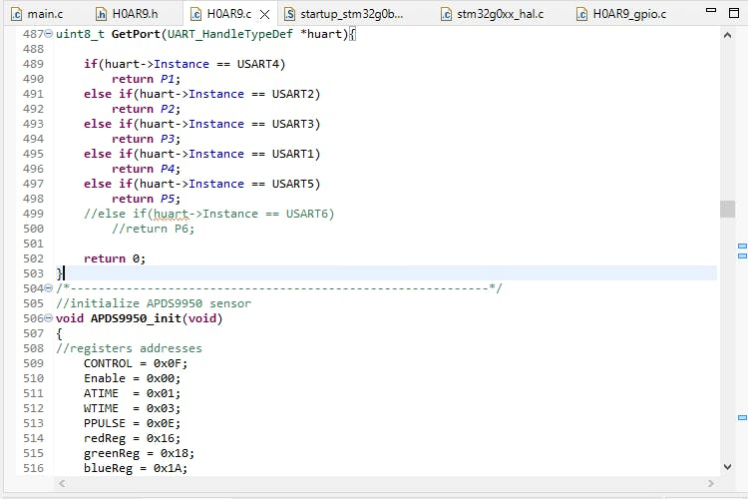This screenshot has width=748, height=499.
Task: Click line number 502 in the gutter
Action: click(32, 259)
